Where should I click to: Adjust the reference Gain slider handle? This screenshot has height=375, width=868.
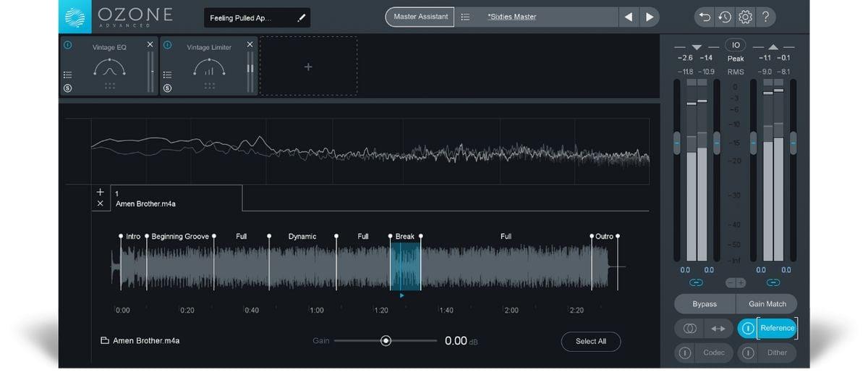pyautogui.click(x=386, y=340)
